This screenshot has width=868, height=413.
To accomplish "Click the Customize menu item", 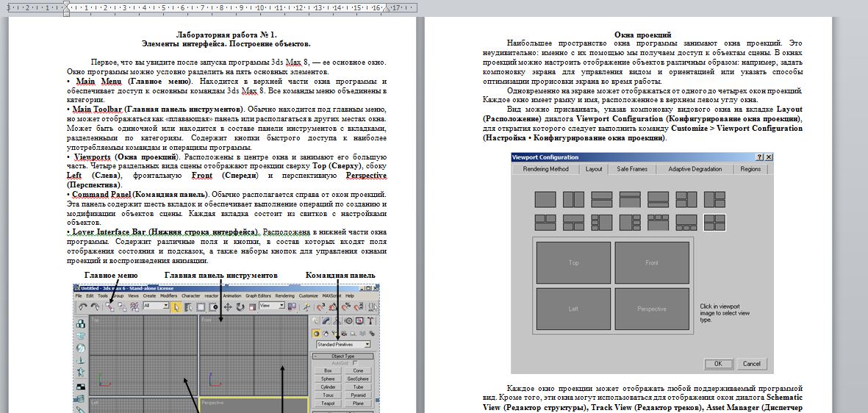I will (309, 295).
